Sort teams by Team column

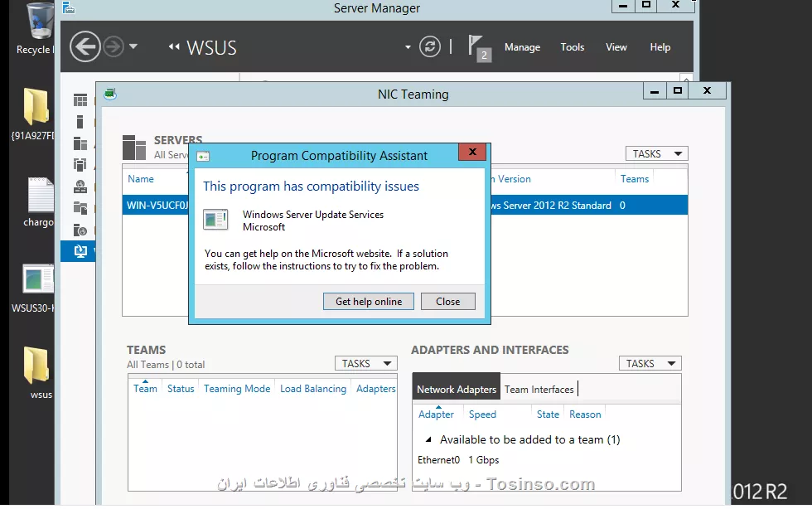[145, 389]
